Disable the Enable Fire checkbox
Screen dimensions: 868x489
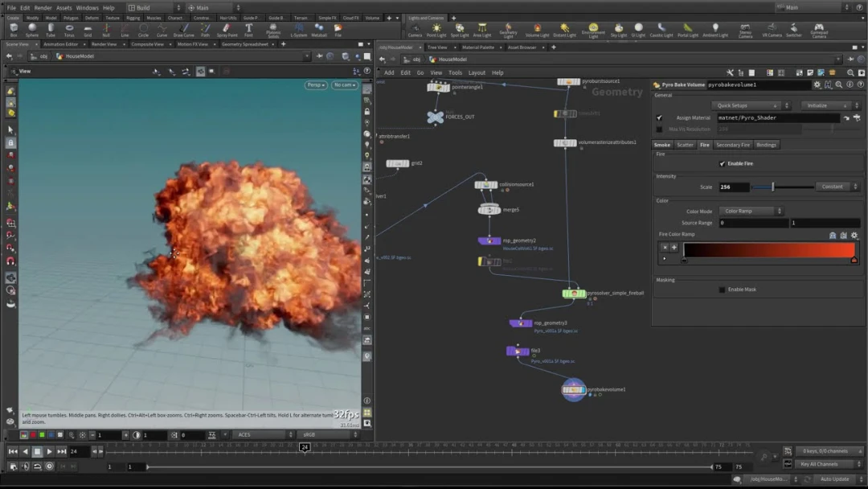click(x=722, y=164)
